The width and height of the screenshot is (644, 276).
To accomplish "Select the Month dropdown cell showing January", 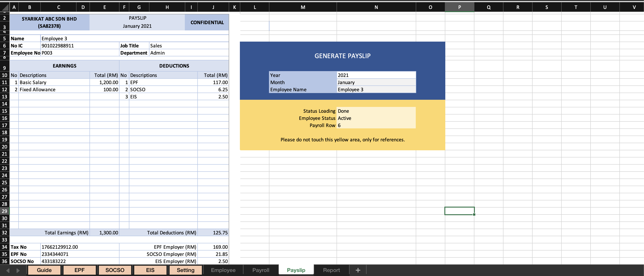I will (x=376, y=83).
